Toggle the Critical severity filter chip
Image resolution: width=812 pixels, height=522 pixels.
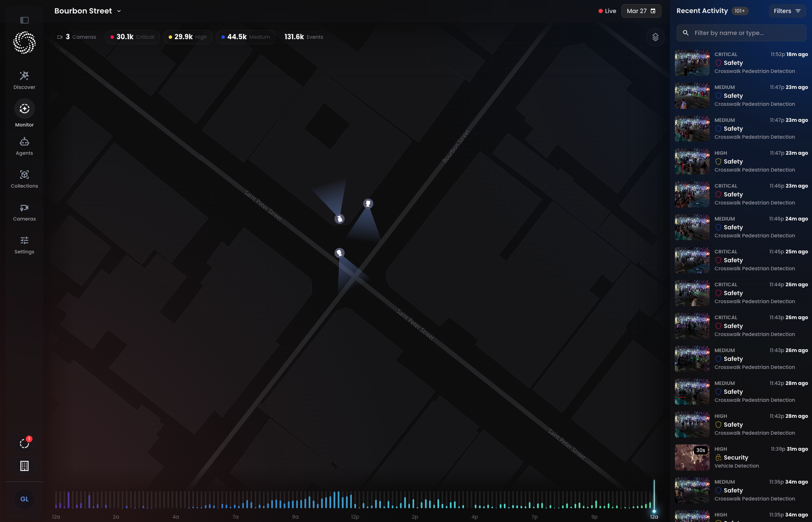coord(132,37)
